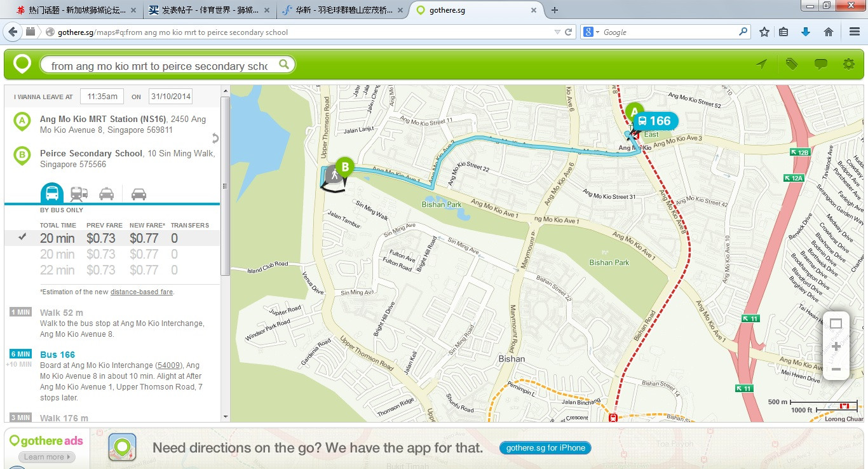Swap start and destination with reverse arrow
868x469 pixels.
215,138
